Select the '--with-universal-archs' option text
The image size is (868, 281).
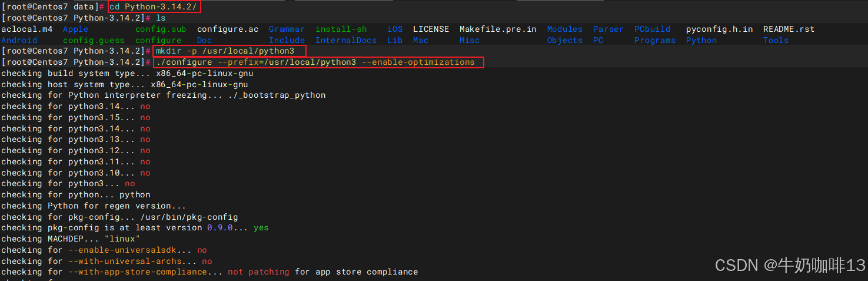(x=125, y=261)
